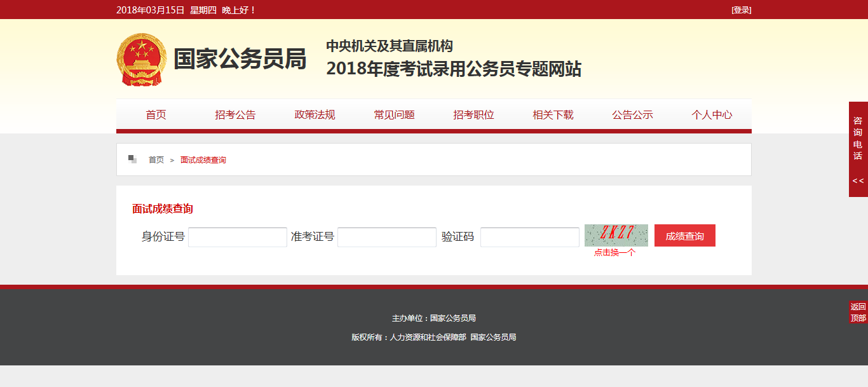Open the 首页 navigation tab
868x387 pixels.
tap(156, 115)
